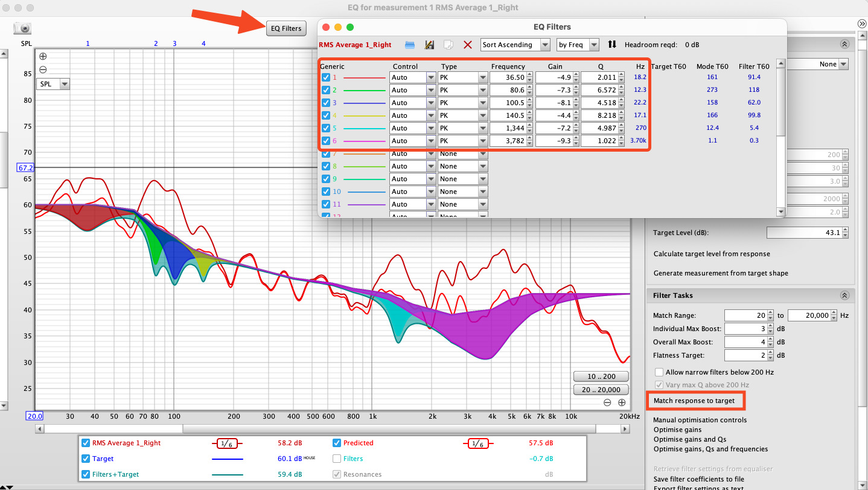Select Optimise gains
The image size is (868, 490).
click(677, 430)
